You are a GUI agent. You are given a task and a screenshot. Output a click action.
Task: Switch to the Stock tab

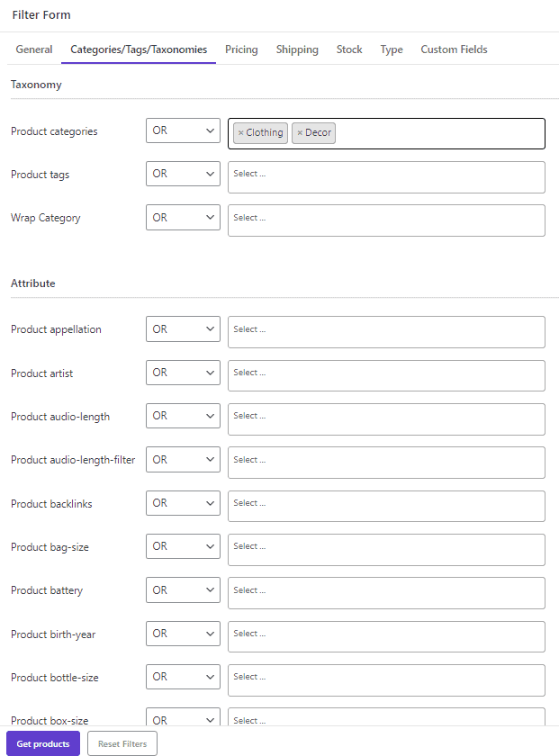point(349,49)
